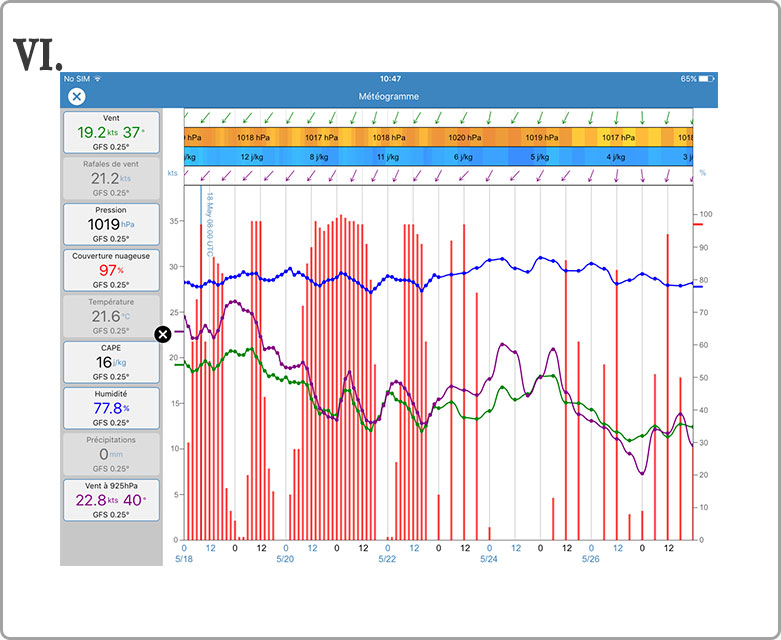Close the Météogramme view with the X button
Image resolution: width=781 pixels, height=640 pixels.
click(77, 97)
